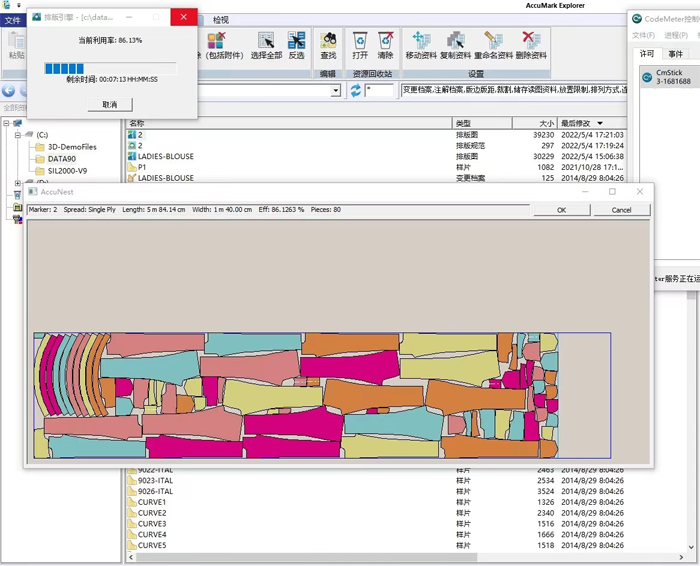Select the CURVE3 row
This screenshot has height=566, width=700.
tap(375, 524)
